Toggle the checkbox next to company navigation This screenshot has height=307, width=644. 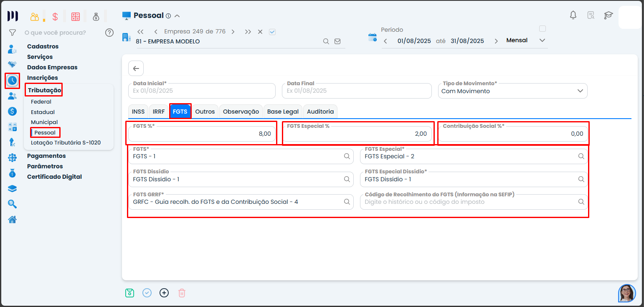272,32
